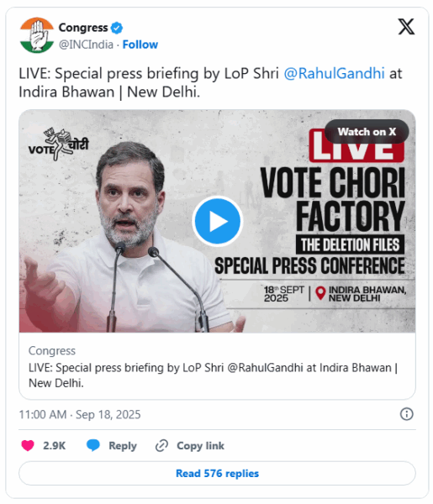Click the blue verified badge

[x=117, y=28]
